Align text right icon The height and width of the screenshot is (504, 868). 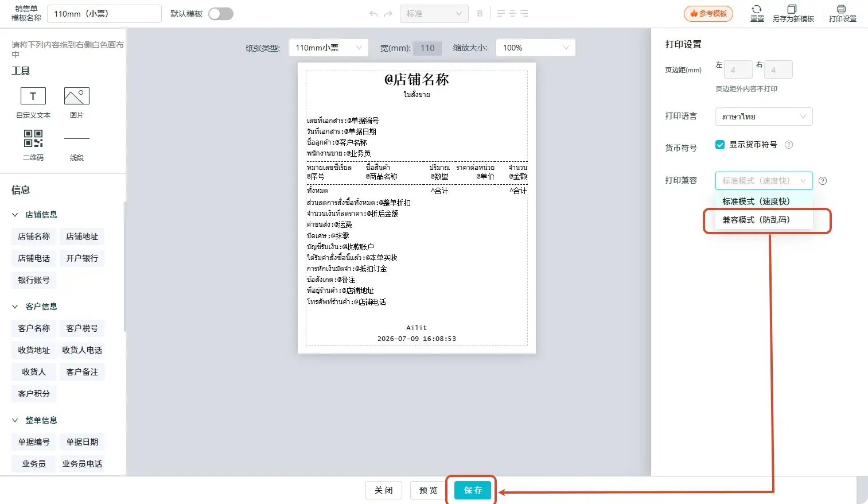(x=524, y=13)
